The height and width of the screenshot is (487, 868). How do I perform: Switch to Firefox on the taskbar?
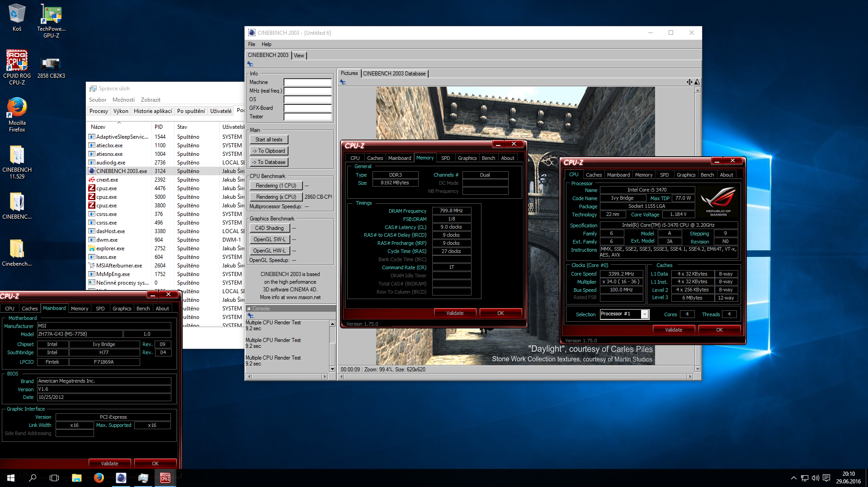coord(99,478)
